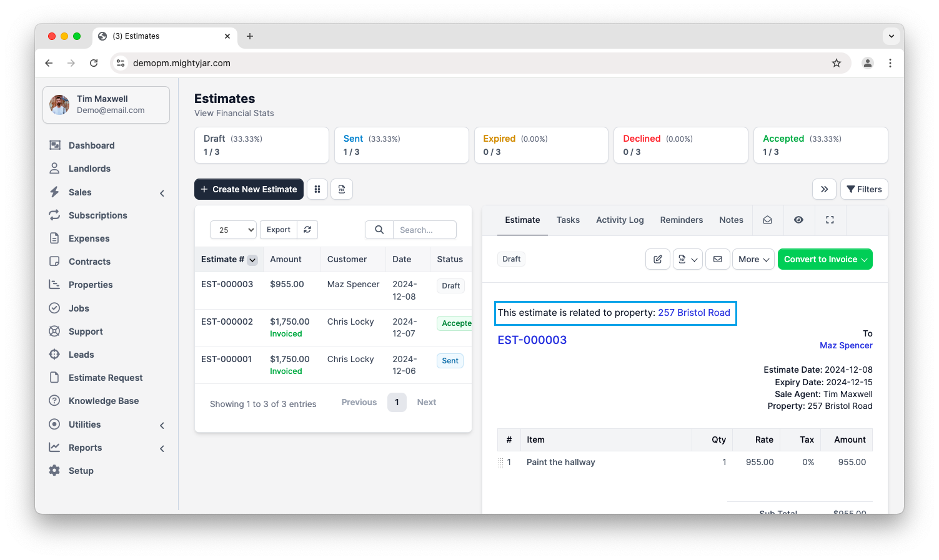Open the estimate emails tracking icon

coord(768,220)
